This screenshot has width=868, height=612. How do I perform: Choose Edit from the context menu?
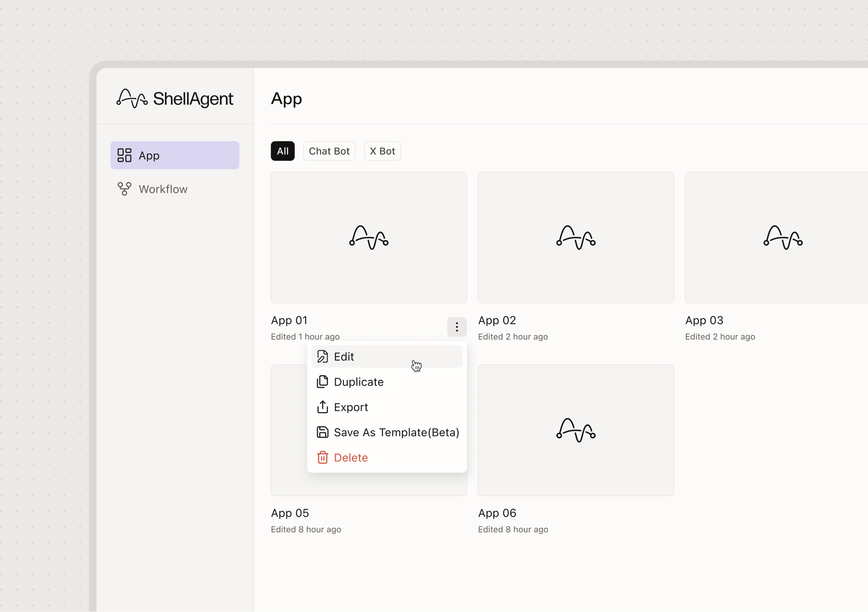387,356
